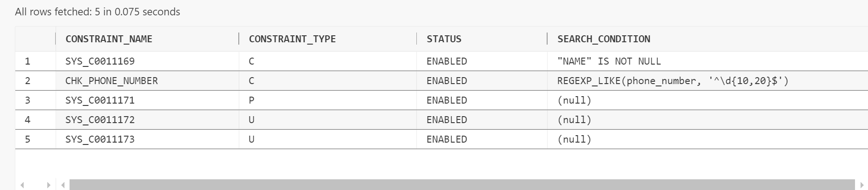Click the leftmost scroll arrow at bottom-left
868x190 pixels.
22,185
